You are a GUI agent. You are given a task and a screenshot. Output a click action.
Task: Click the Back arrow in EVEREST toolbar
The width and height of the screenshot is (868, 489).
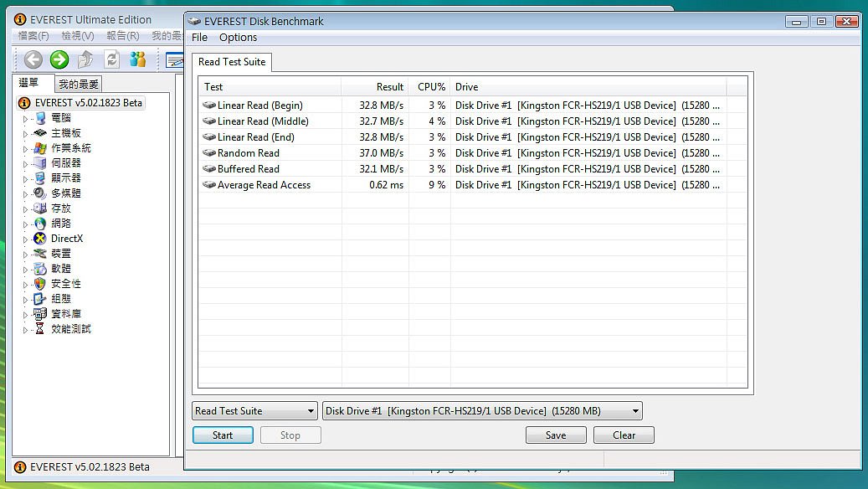33,59
